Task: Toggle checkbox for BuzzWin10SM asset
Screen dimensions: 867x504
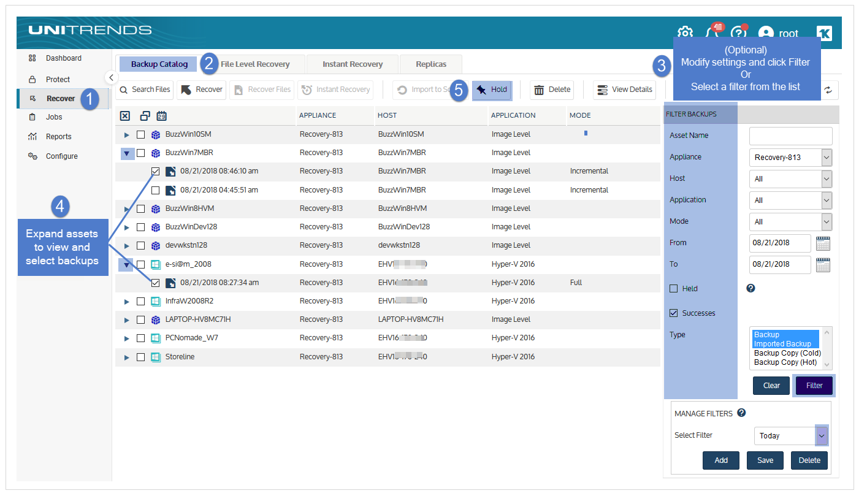Action: tap(140, 134)
